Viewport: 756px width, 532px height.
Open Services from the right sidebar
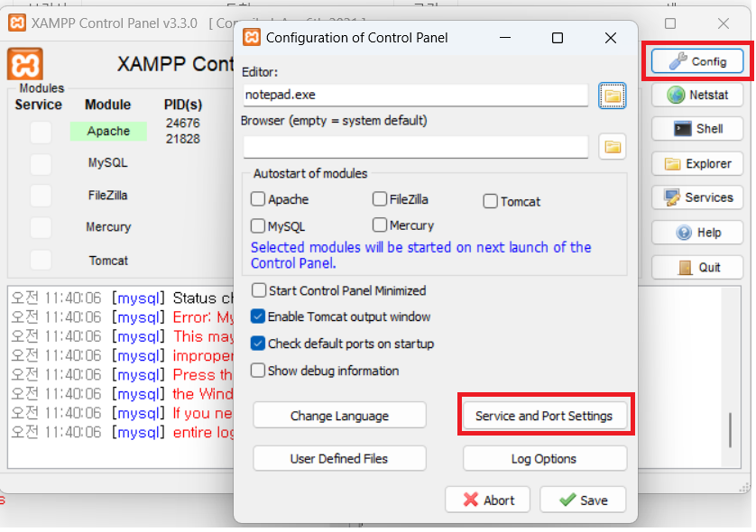coord(697,197)
